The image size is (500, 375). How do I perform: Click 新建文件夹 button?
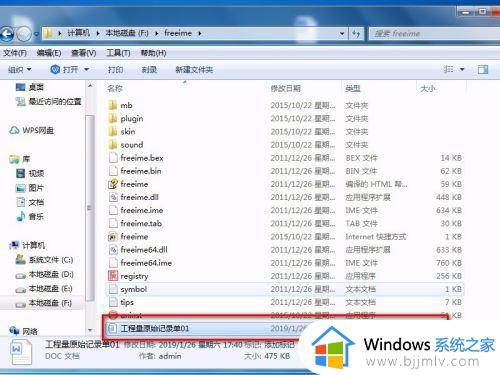pyautogui.click(x=194, y=70)
